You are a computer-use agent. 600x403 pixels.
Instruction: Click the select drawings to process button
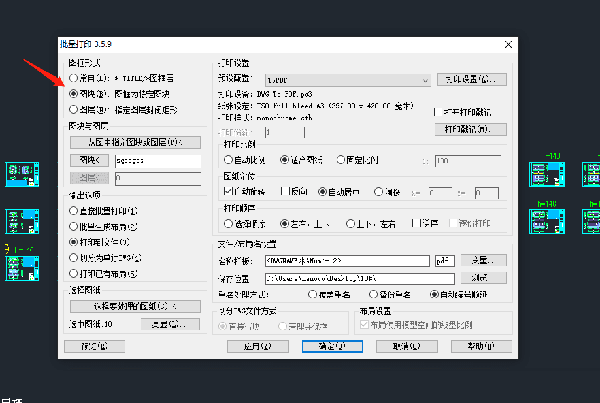coord(135,306)
